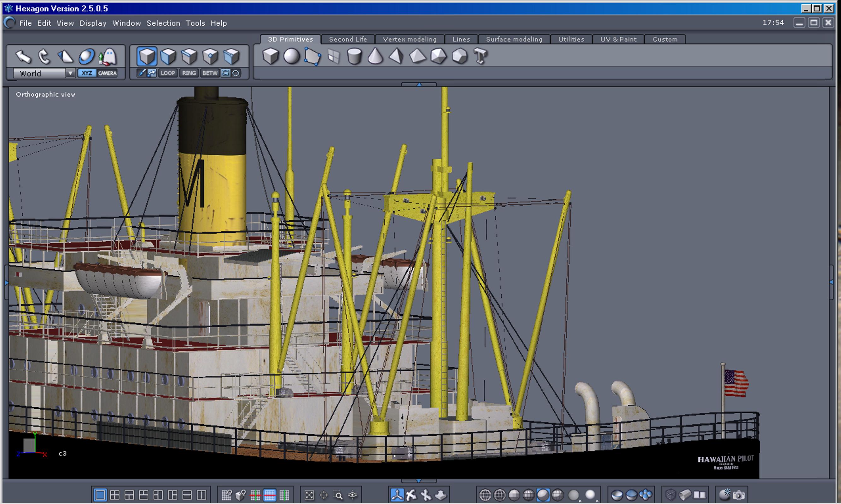Enable lasso selection mode
This screenshot has height=504, width=841.
236,73
